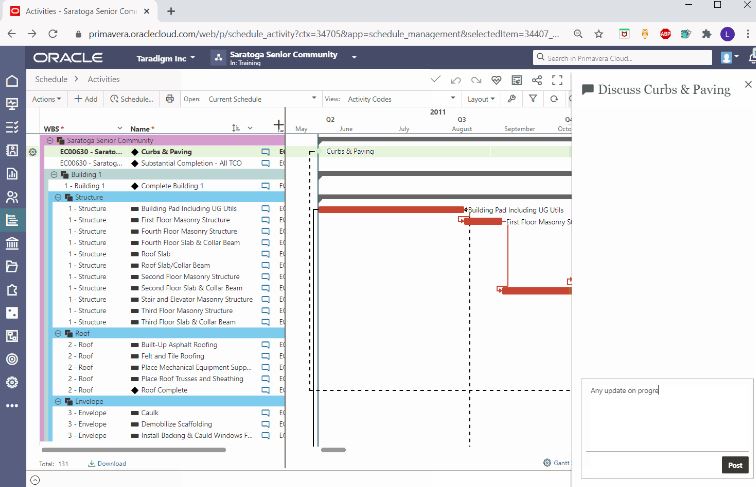
Task: Click the discussion comment text box
Action: (667, 417)
